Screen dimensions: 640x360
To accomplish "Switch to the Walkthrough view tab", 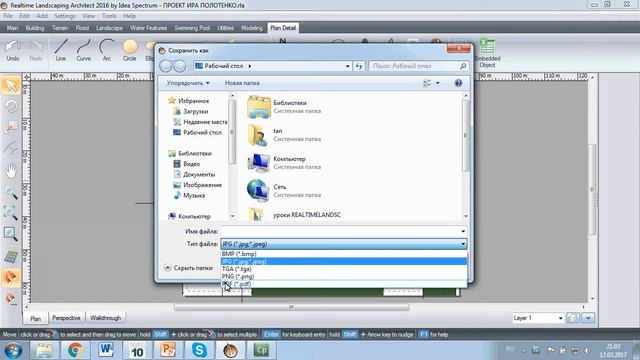I will click(x=105, y=318).
